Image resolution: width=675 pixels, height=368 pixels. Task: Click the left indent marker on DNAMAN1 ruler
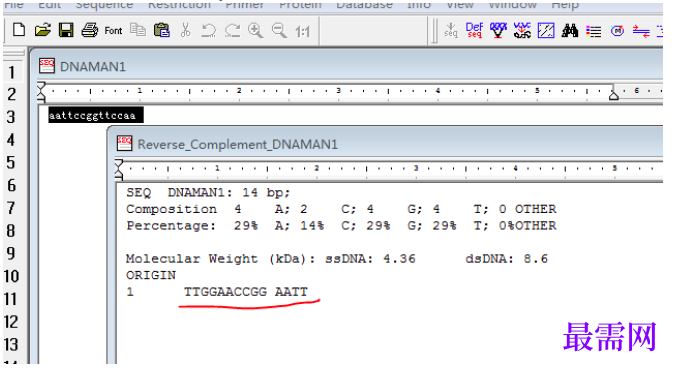tap(41, 92)
